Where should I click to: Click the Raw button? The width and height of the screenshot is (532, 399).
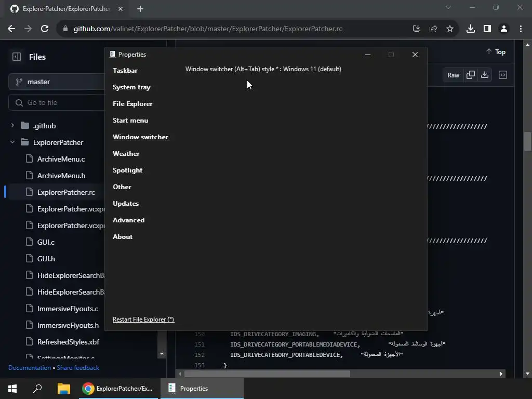[x=453, y=75]
